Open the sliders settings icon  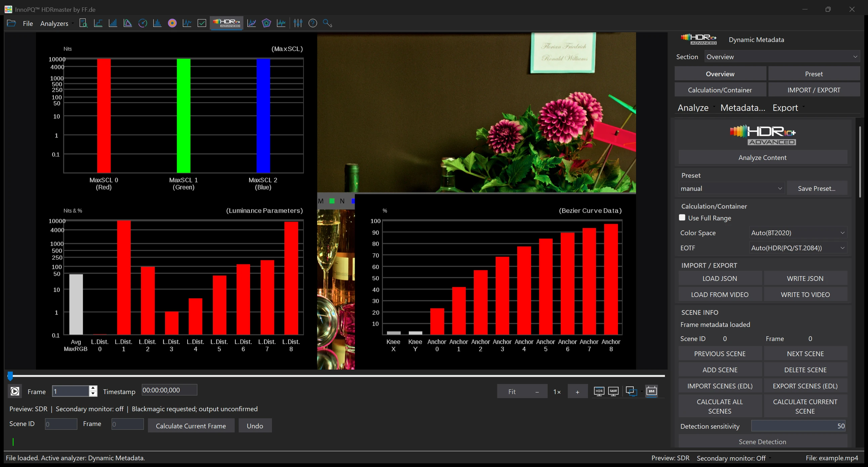[298, 23]
